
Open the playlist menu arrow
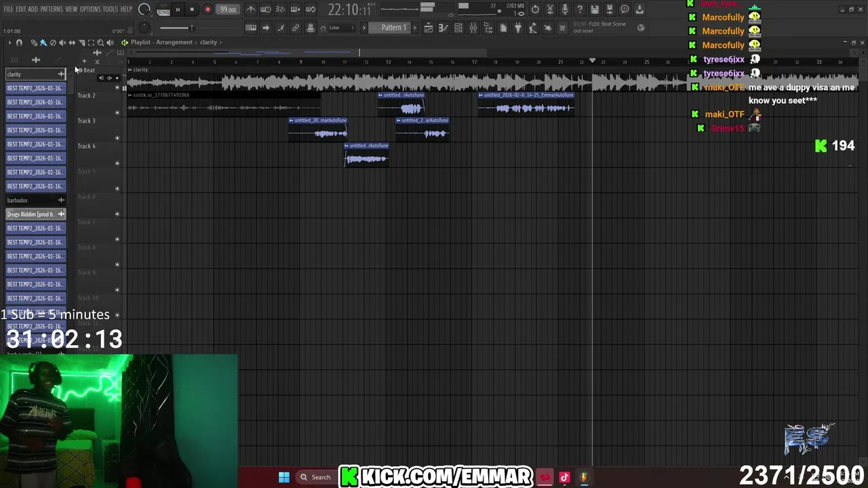pyautogui.click(x=9, y=43)
